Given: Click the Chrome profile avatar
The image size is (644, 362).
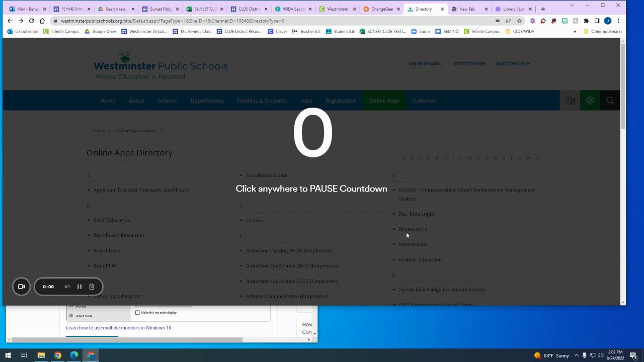Looking at the screenshot, I should (x=608, y=21).
